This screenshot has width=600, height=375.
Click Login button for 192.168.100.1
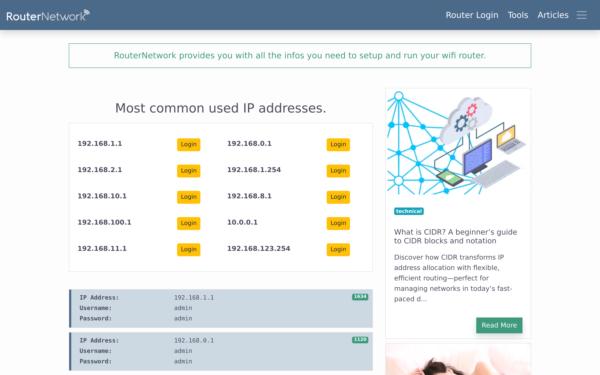(188, 223)
